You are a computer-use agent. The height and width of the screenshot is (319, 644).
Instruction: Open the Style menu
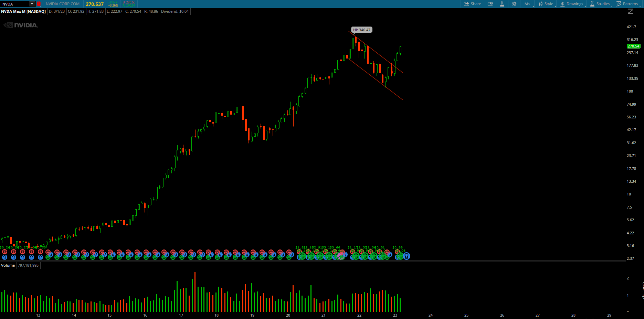546,4
